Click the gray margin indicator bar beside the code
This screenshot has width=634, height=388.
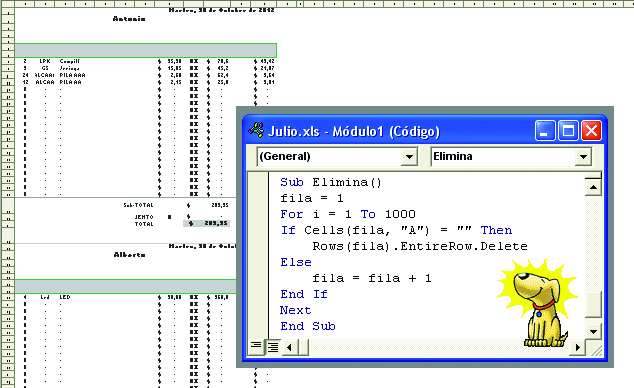(258, 255)
